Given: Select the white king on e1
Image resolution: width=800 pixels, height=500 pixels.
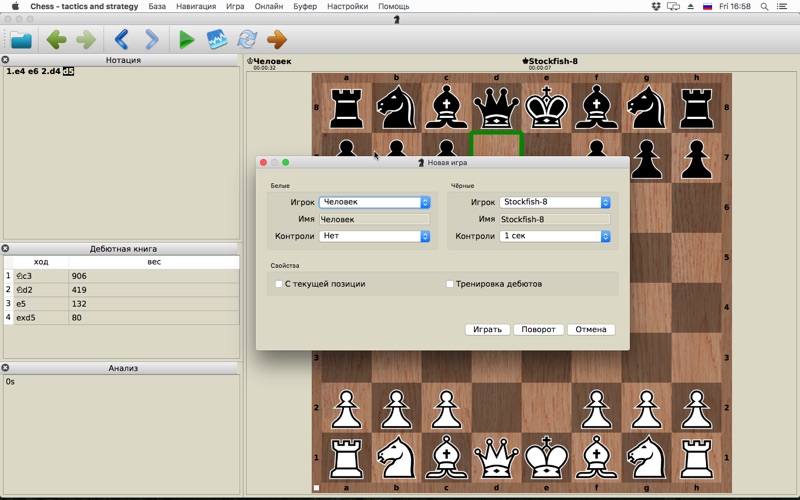Looking at the screenshot, I should [x=546, y=458].
